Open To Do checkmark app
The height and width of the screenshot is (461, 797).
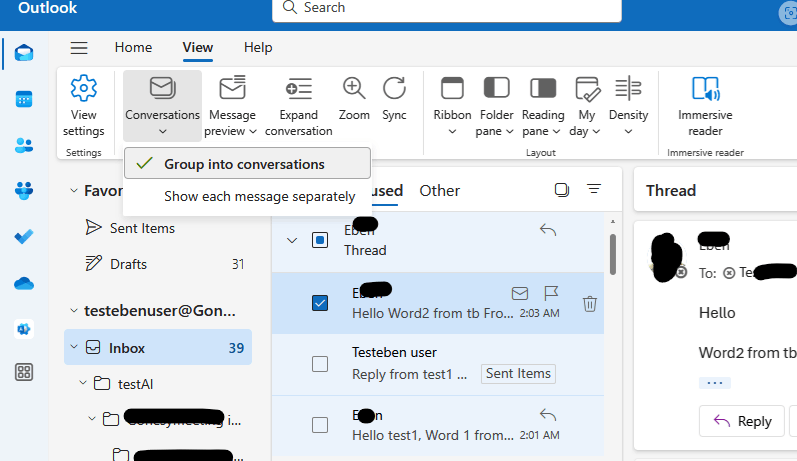coord(24,236)
